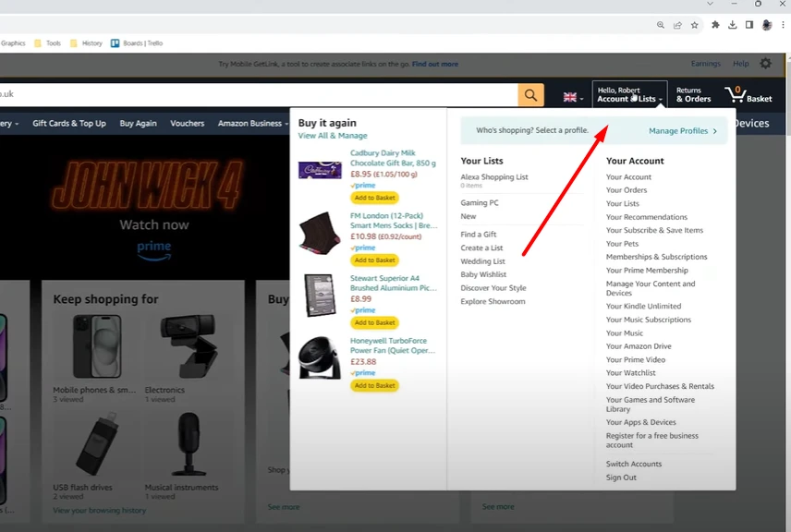Open the Cadbury Dairy Milk product image

[320, 170]
